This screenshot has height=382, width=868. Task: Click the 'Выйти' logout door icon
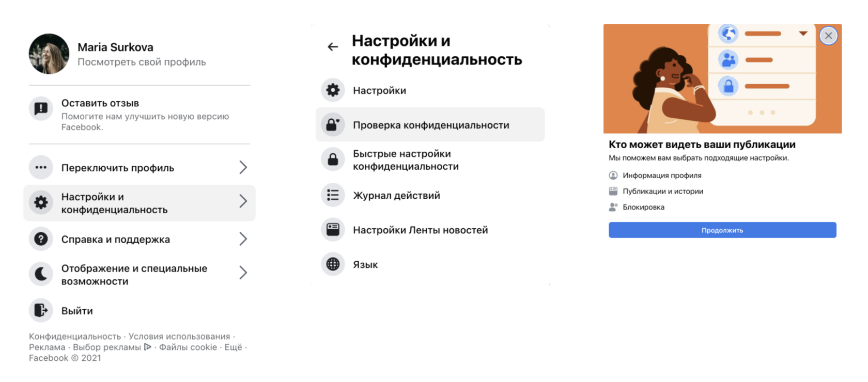pos(41,310)
